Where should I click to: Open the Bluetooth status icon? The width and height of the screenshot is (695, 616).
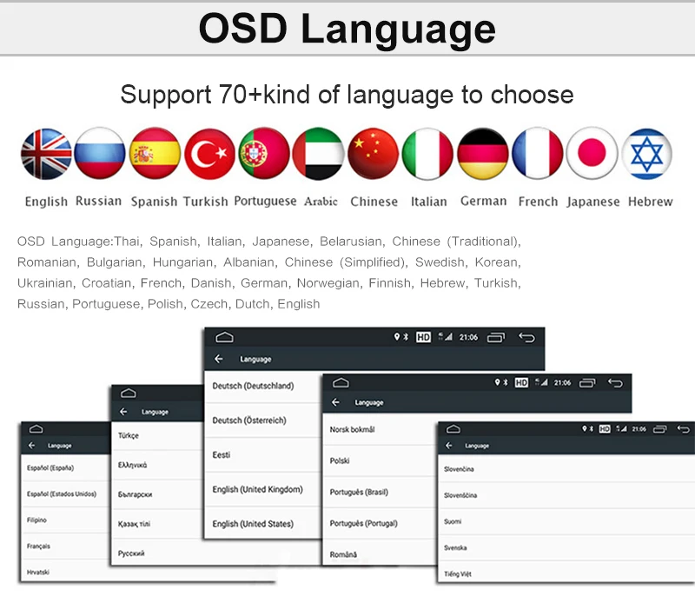(x=405, y=336)
